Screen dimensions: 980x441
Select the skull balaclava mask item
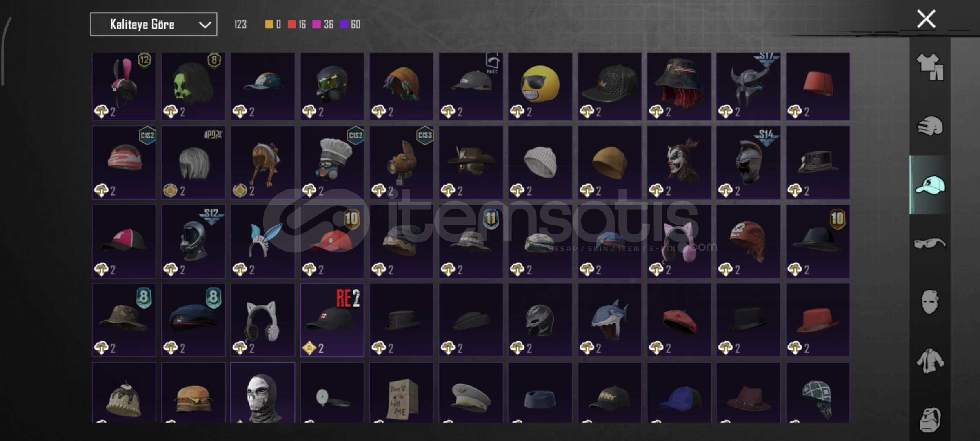click(263, 392)
